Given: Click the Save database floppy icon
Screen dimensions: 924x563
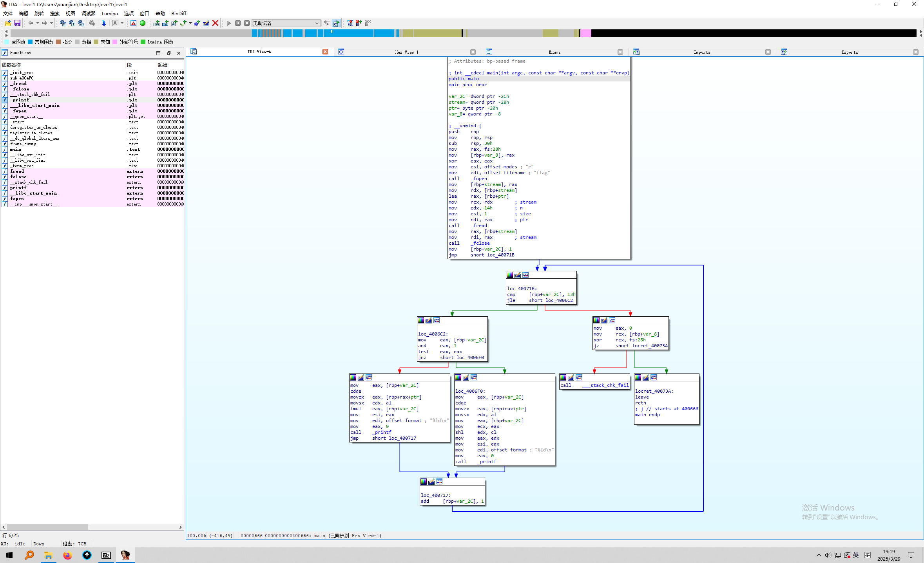Looking at the screenshot, I should pos(17,23).
